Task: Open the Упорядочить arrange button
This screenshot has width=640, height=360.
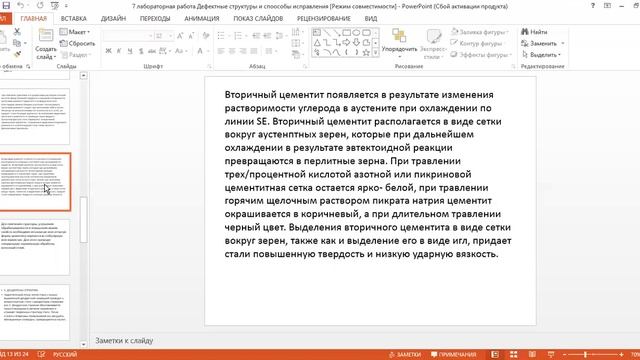Action: coord(399,43)
